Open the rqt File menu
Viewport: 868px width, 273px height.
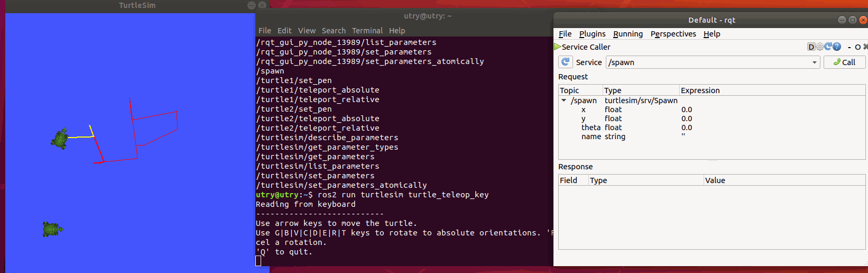(x=565, y=34)
